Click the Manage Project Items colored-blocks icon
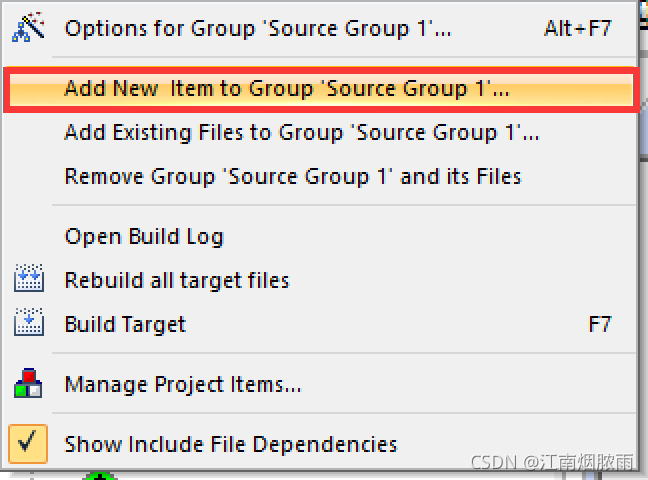The width and height of the screenshot is (648, 480). (x=28, y=383)
